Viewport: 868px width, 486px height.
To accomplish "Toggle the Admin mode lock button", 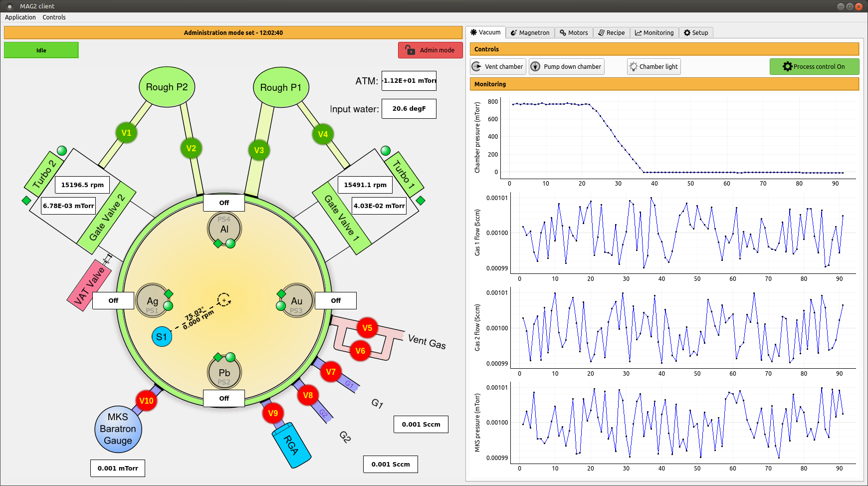I will tap(430, 50).
